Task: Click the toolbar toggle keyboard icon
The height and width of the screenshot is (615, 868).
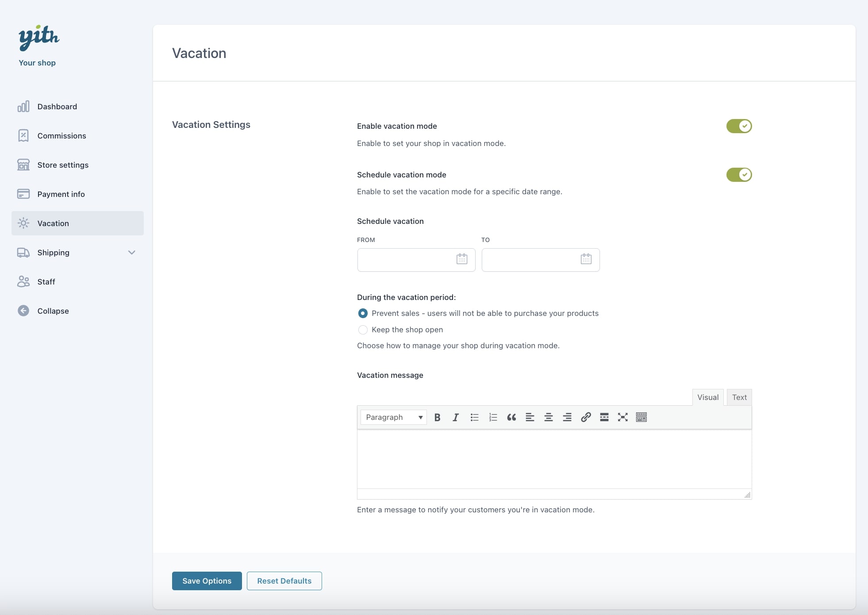Action: [x=641, y=417]
